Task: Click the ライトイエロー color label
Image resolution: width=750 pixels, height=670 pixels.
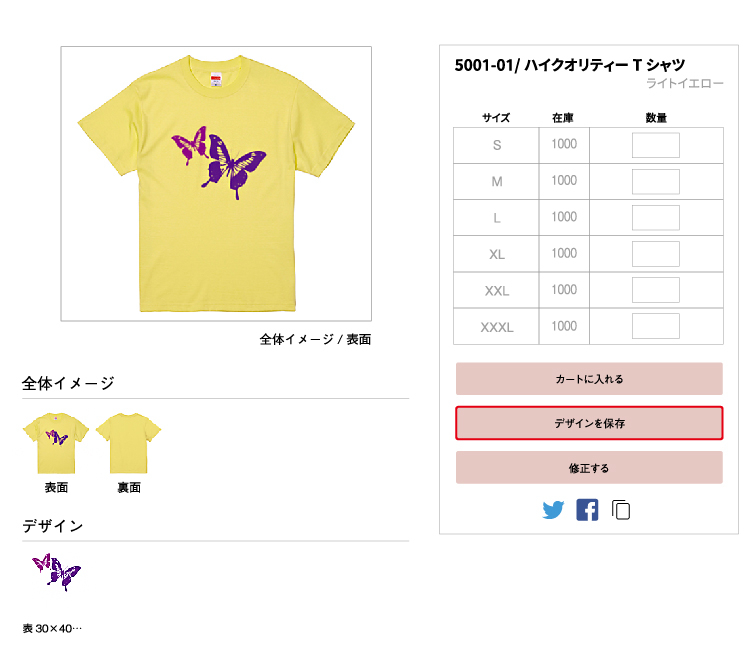Action: coord(684,84)
